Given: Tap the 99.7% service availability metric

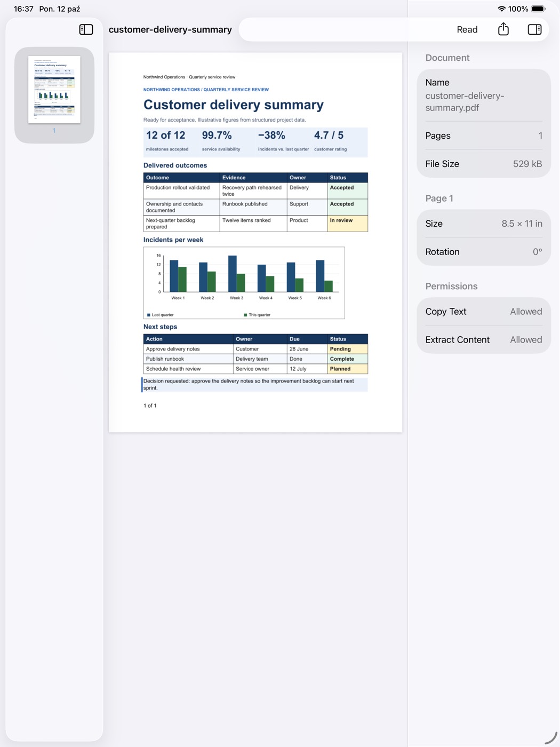Looking at the screenshot, I should (221, 141).
